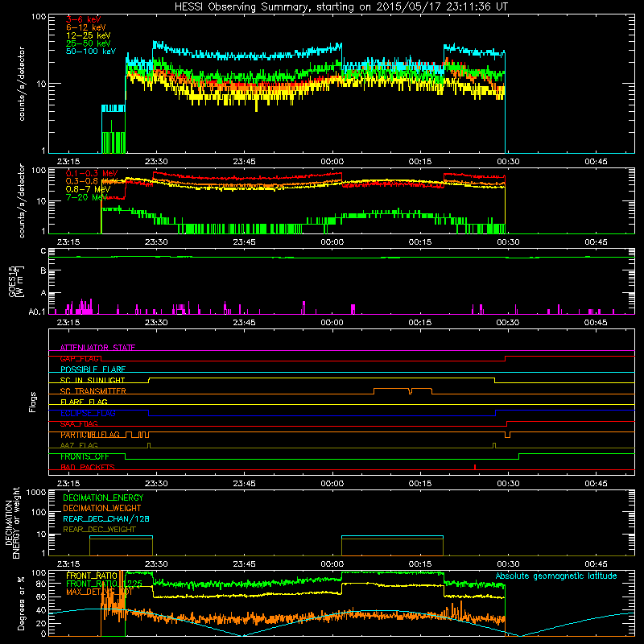Click the REAR_DEC_CHAN/128 legend label
This screenshot has height=644, width=644.
coord(106,519)
